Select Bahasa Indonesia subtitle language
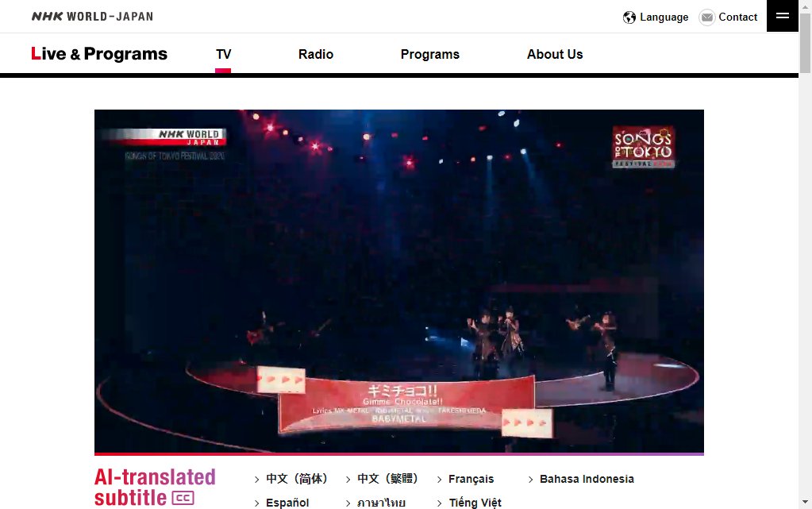 [x=587, y=479]
